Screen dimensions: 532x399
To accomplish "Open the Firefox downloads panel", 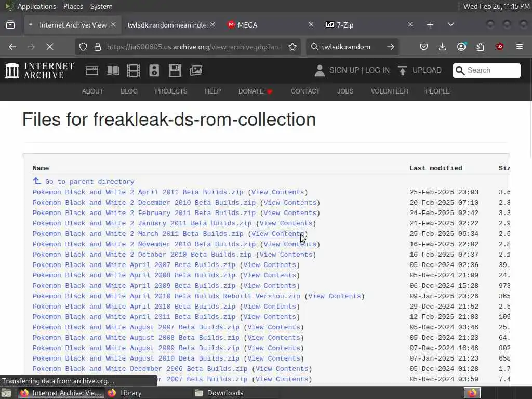I will pyautogui.click(x=443, y=47).
